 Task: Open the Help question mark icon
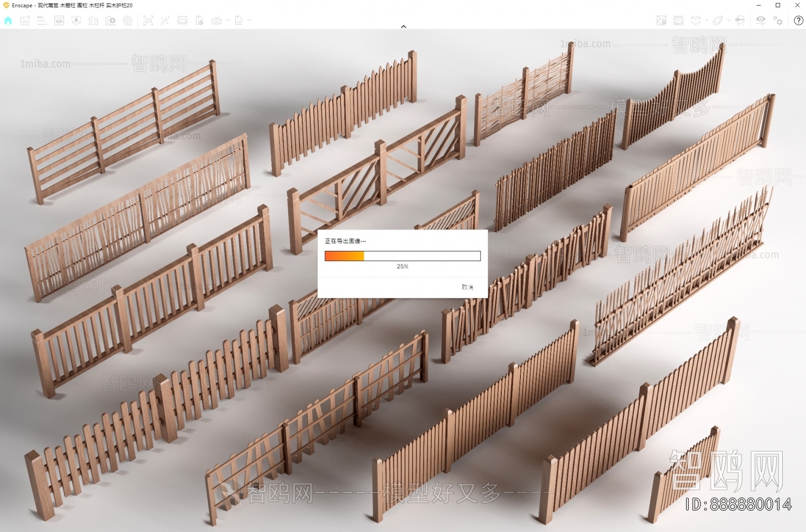[x=798, y=21]
